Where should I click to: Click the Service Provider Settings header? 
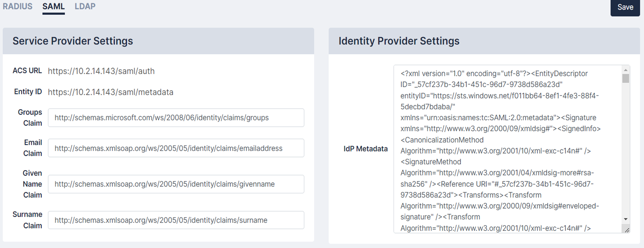(x=73, y=41)
